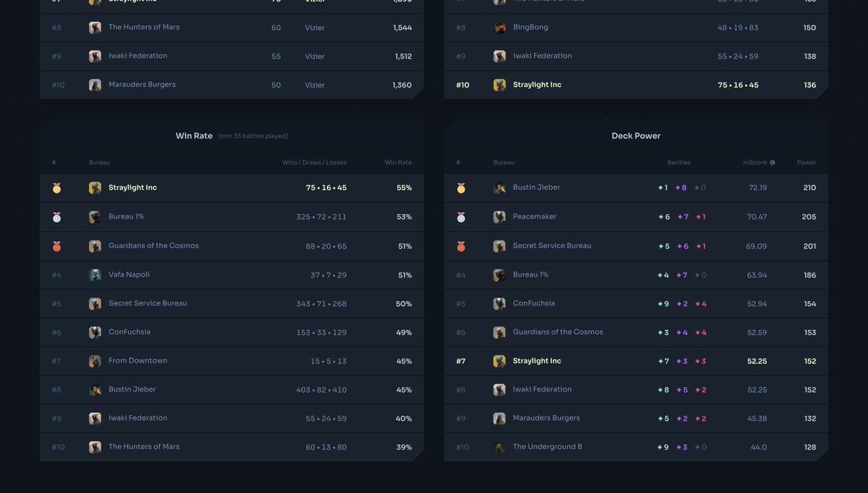Open Bureau 1% in Win Rate table
This screenshot has width=868, height=493.
(126, 216)
